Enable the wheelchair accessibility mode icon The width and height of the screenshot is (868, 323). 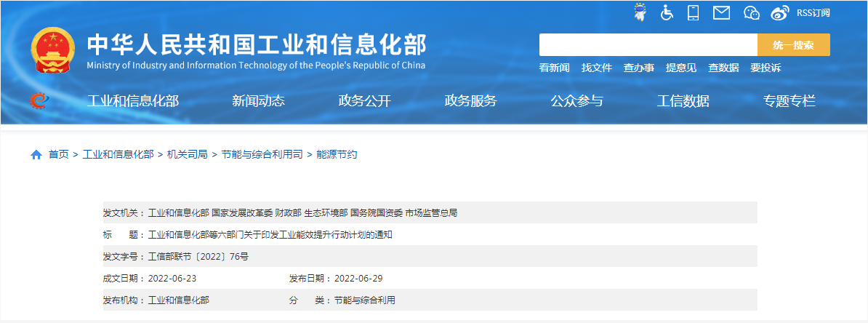667,13
